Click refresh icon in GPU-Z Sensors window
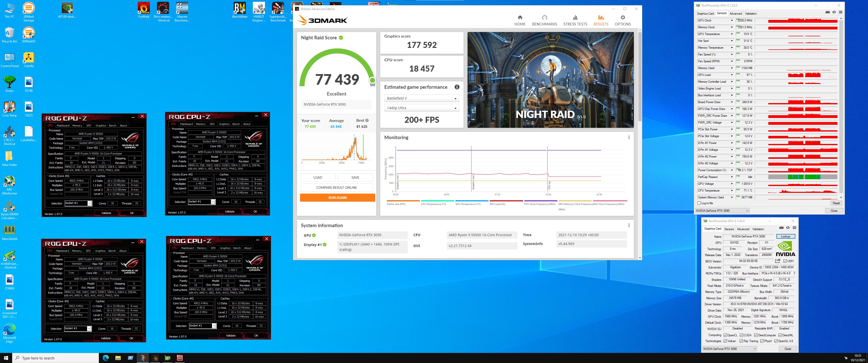868x363 pixels. 834,12
